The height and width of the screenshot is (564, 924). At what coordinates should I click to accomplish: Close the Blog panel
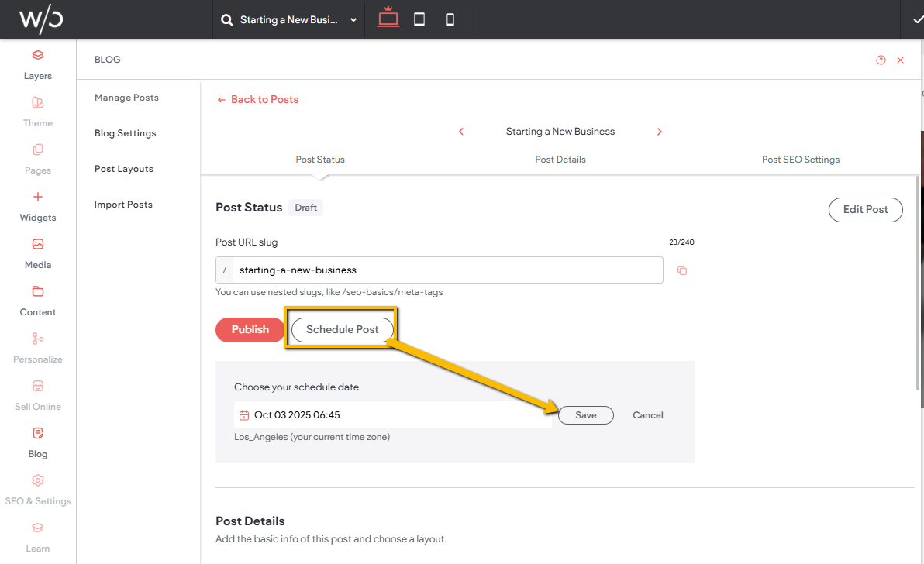click(901, 60)
